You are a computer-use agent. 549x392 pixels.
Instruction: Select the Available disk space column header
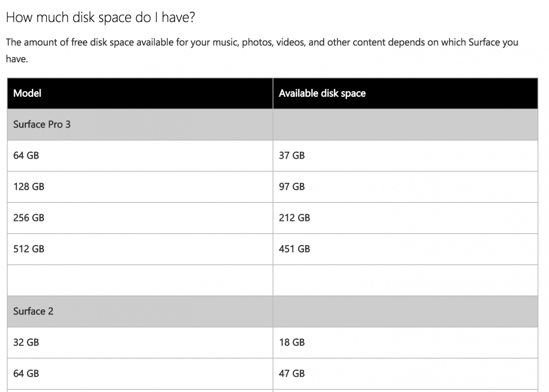point(405,93)
